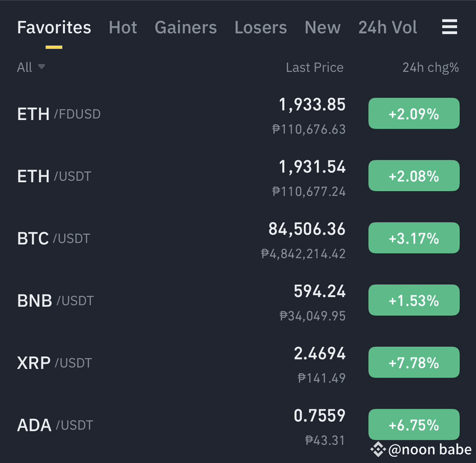This screenshot has width=476, height=463.
Task: Toggle the BTC/USDT +3.17% change badge
Action: (414, 238)
